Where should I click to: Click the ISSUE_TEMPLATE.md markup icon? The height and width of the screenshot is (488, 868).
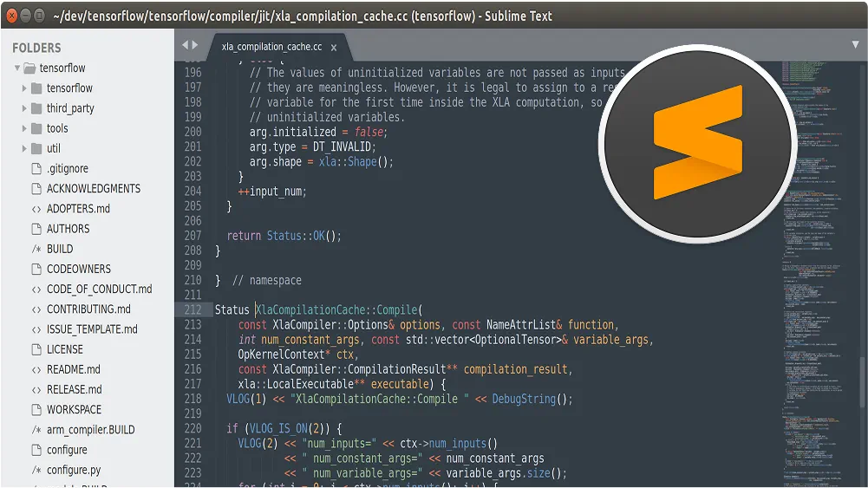click(x=36, y=329)
